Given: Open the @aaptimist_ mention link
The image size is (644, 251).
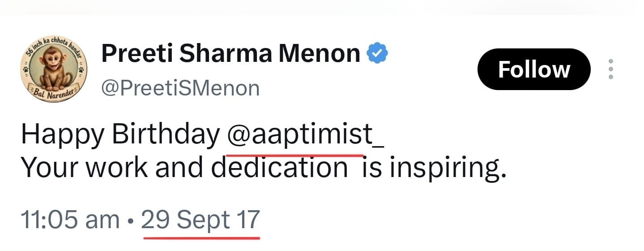Looking at the screenshot, I should [x=306, y=134].
